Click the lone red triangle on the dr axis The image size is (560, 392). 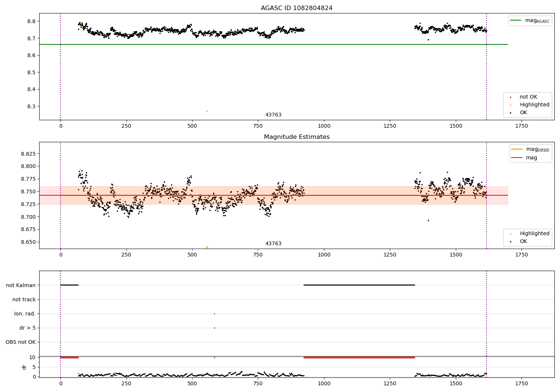coord(214,357)
